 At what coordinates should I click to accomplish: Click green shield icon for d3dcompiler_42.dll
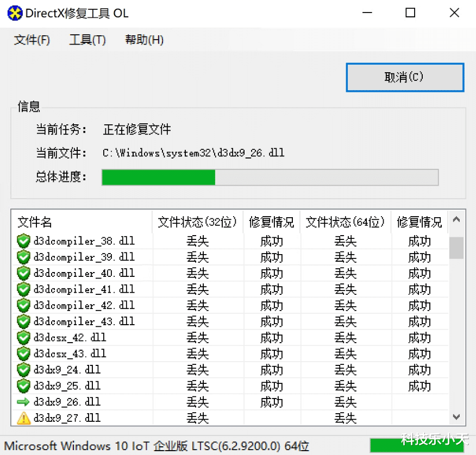23,306
